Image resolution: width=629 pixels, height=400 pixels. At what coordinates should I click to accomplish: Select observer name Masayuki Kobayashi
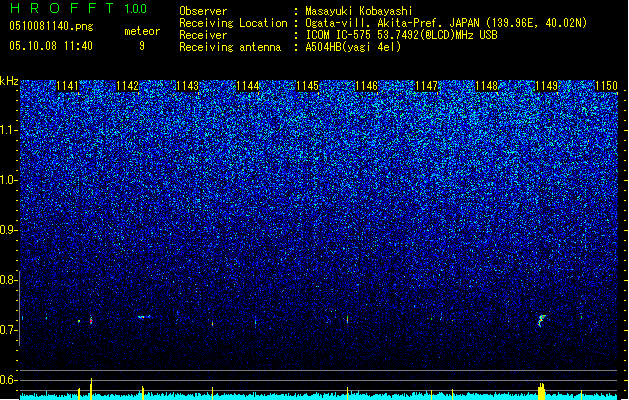pos(359,11)
